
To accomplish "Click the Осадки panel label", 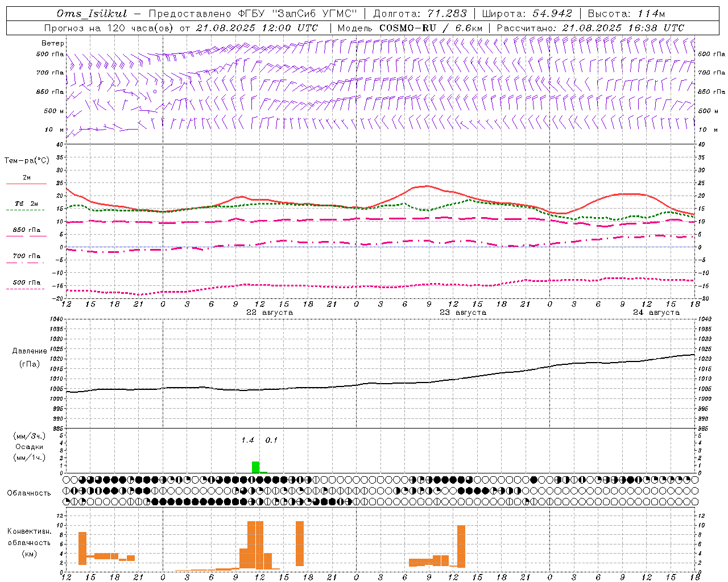I will [x=30, y=447].
